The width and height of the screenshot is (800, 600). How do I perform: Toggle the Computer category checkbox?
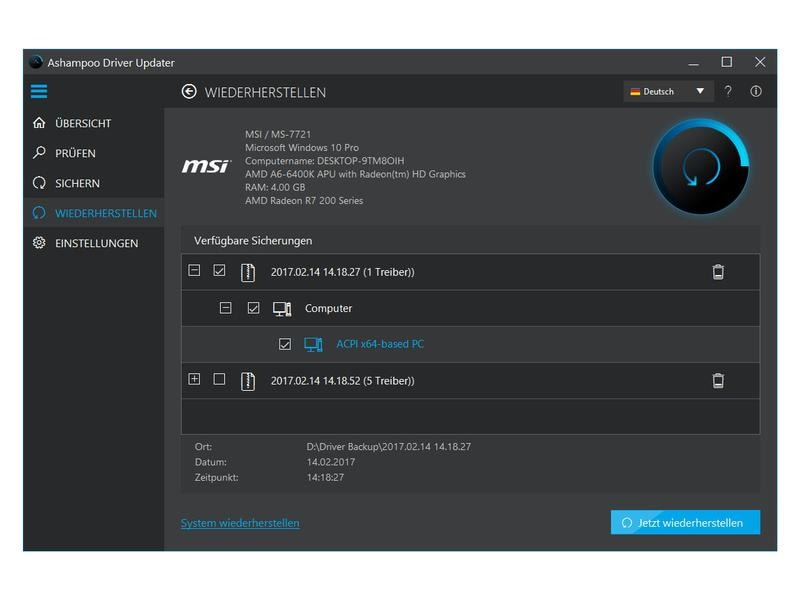coord(254,308)
